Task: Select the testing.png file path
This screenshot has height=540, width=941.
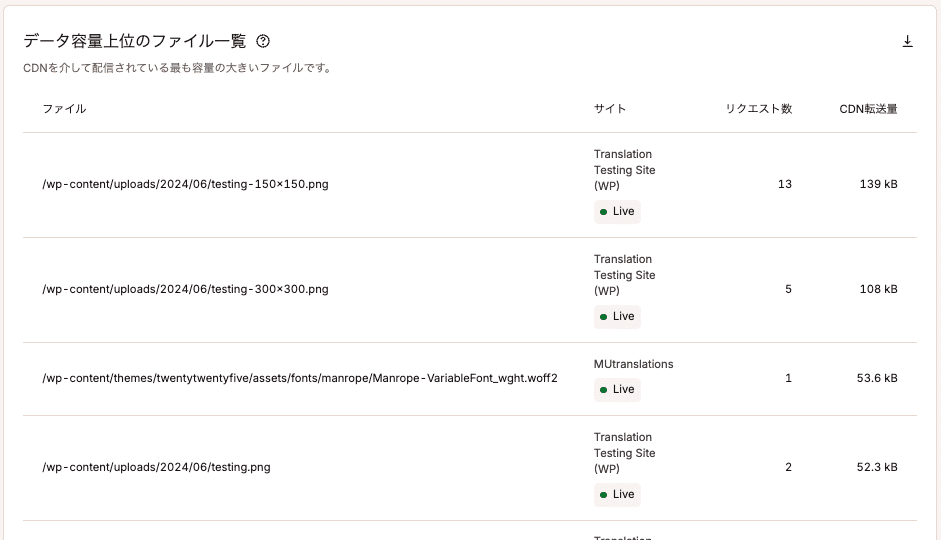Action: 156,467
